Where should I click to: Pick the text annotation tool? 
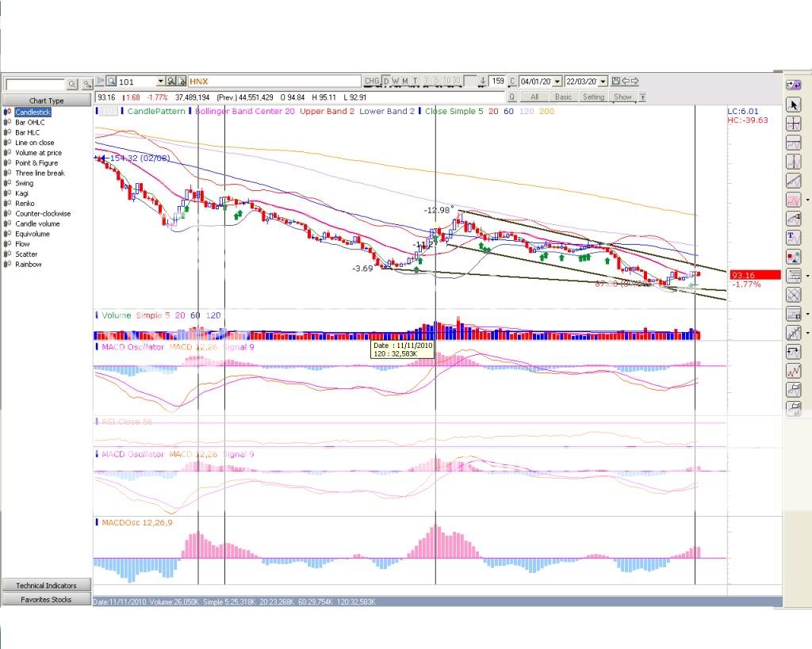[x=793, y=237]
